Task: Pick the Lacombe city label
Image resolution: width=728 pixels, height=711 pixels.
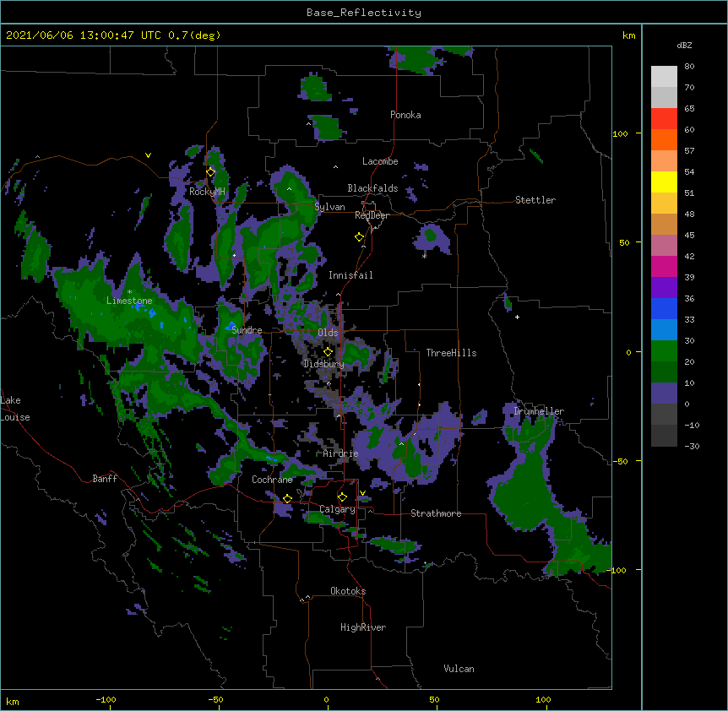Action: click(x=380, y=161)
